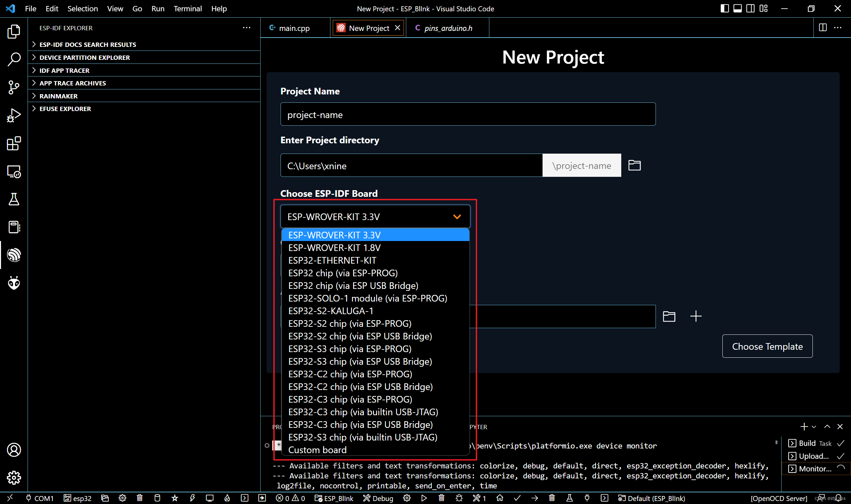Screen dimensions: 851x504
Task: Toggle the secondary side bar layout icon
Action: tap(750, 9)
